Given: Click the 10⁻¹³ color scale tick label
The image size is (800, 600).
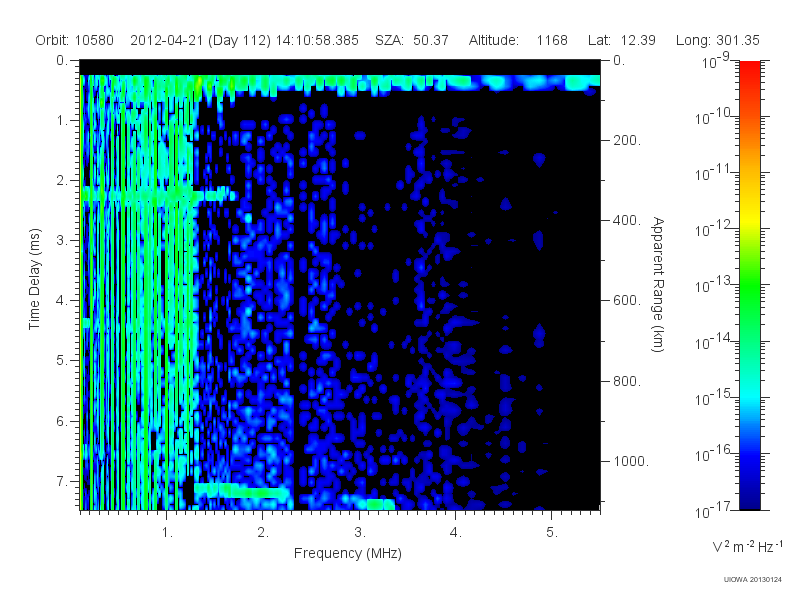Looking at the screenshot, I should click(715, 285).
